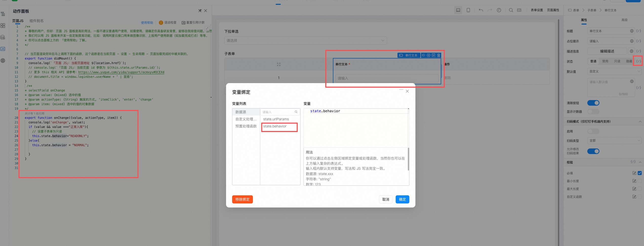Uncheck the required validation checkbox
Viewport: 644px width, 246px height.
tap(640, 173)
